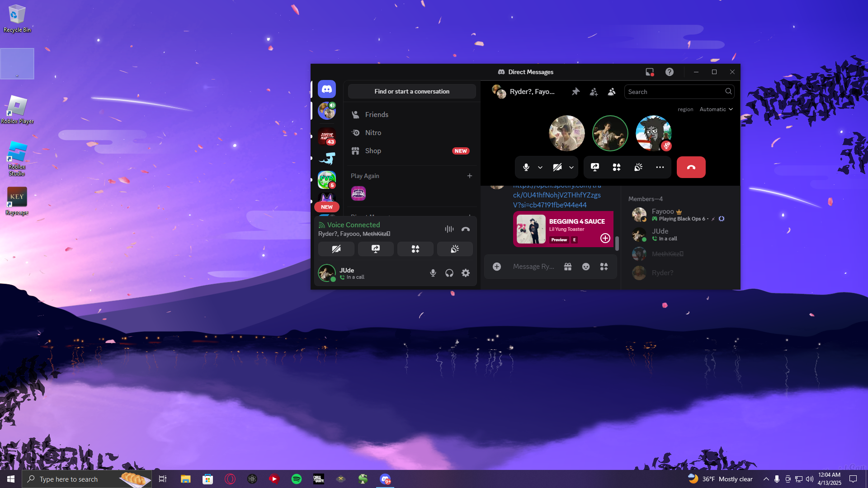Image resolution: width=868 pixels, height=488 pixels.
Task: Open the region Automatic dropdown
Action: tap(716, 109)
